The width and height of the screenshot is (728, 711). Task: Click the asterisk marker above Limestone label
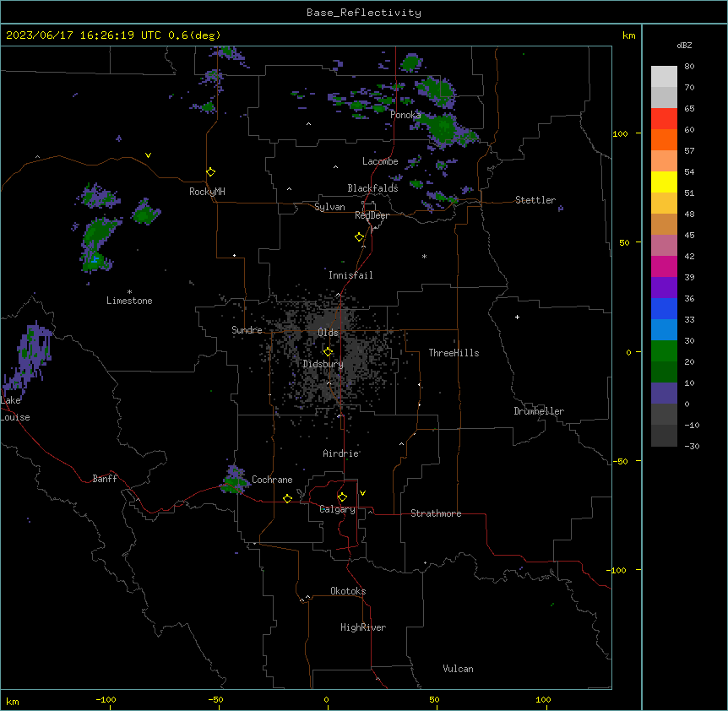point(129,292)
